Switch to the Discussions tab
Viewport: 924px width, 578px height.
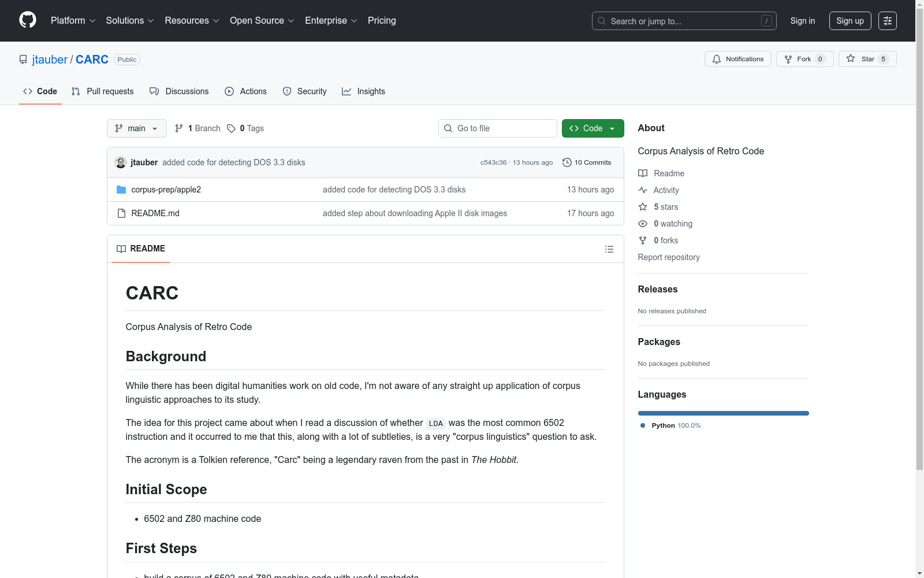tap(179, 91)
